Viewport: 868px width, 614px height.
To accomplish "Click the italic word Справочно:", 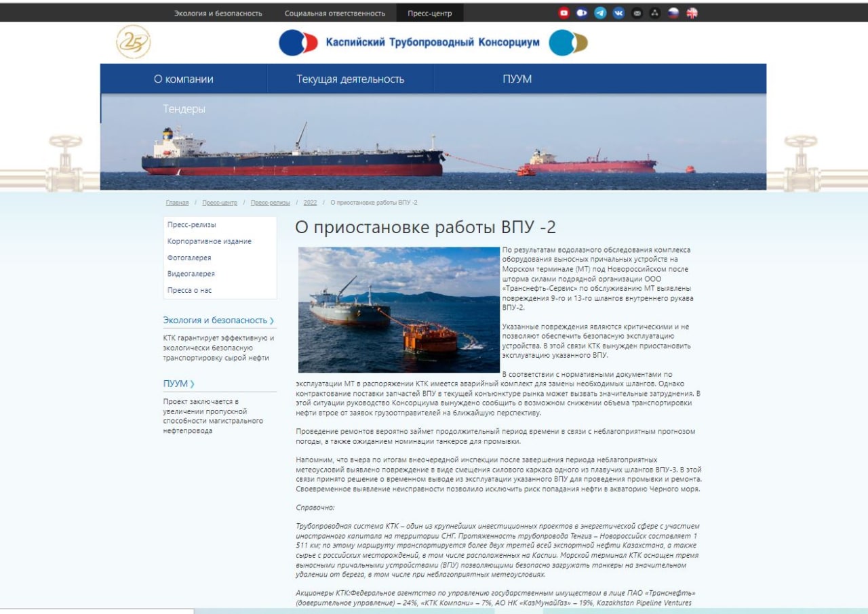I will pyautogui.click(x=316, y=507).
